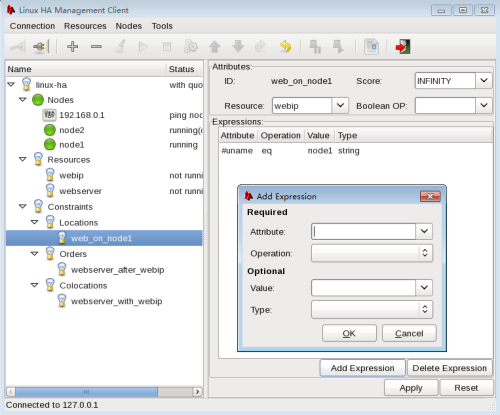Open the Attribute dropdown arrow in dialog
500x415 pixels.
tap(424, 231)
